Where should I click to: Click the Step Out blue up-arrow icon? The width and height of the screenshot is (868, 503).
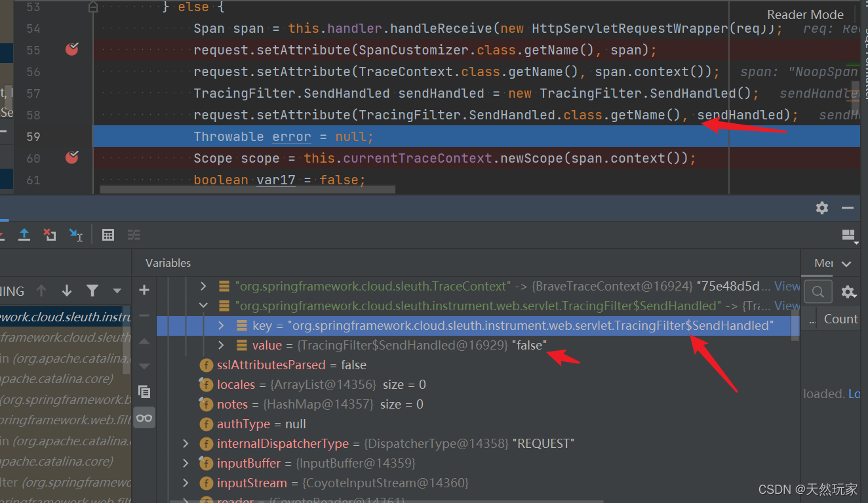point(24,235)
